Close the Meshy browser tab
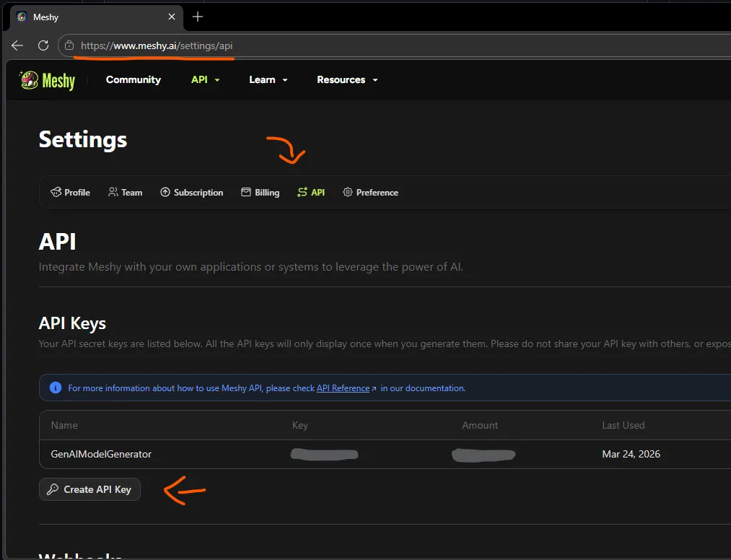The image size is (731, 560). 172,17
